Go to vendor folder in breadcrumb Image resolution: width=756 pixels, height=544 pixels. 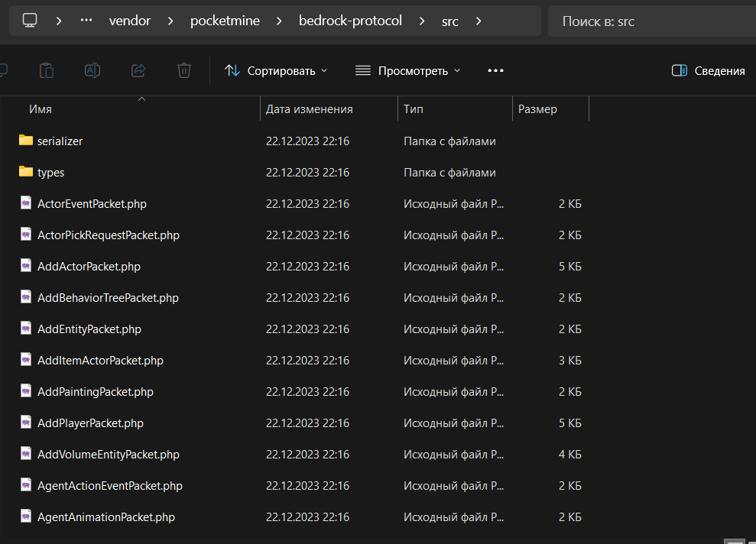[x=129, y=21]
